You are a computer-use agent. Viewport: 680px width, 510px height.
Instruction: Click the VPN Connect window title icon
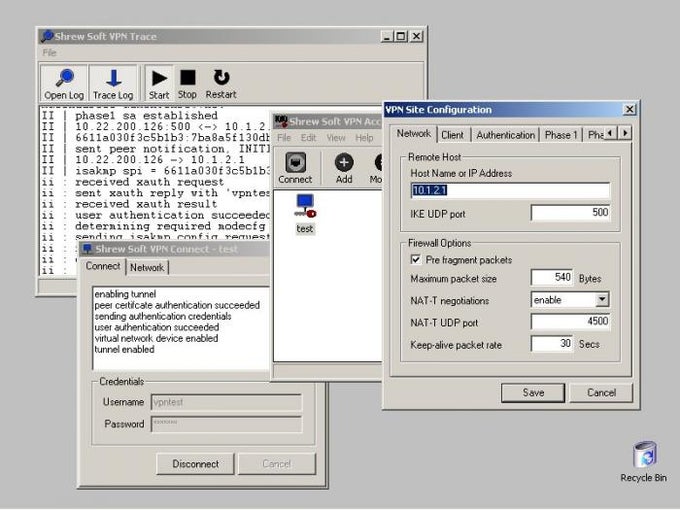(x=87, y=248)
